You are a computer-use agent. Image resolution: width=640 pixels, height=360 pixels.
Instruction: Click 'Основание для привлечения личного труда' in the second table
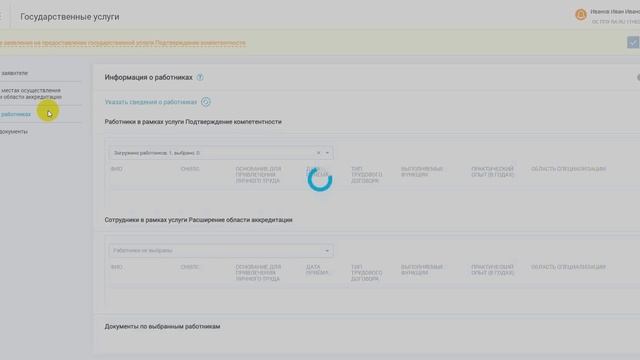tap(258, 273)
